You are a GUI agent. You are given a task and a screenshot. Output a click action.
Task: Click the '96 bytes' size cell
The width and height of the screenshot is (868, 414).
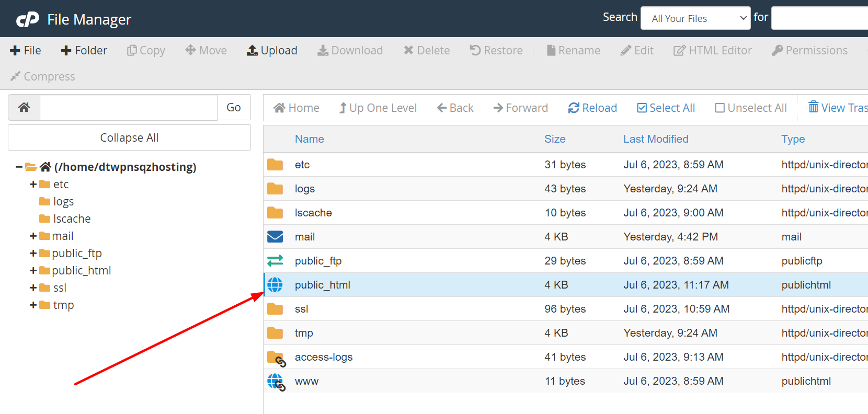tap(565, 309)
